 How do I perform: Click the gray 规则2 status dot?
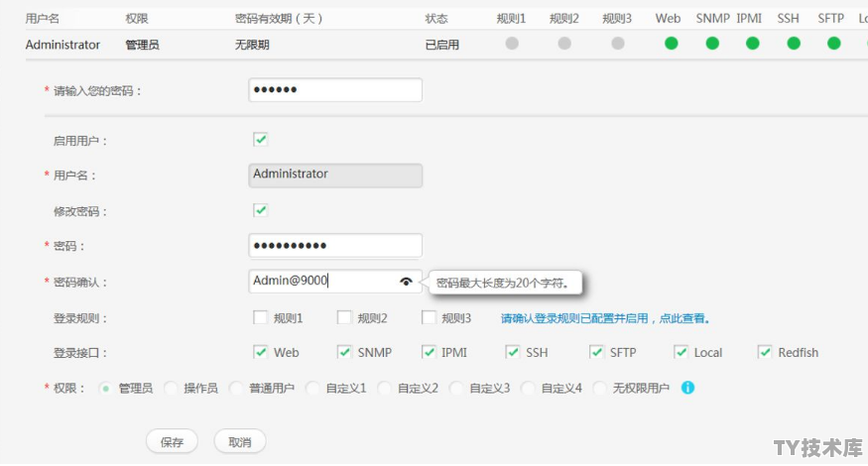[x=564, y=44]
